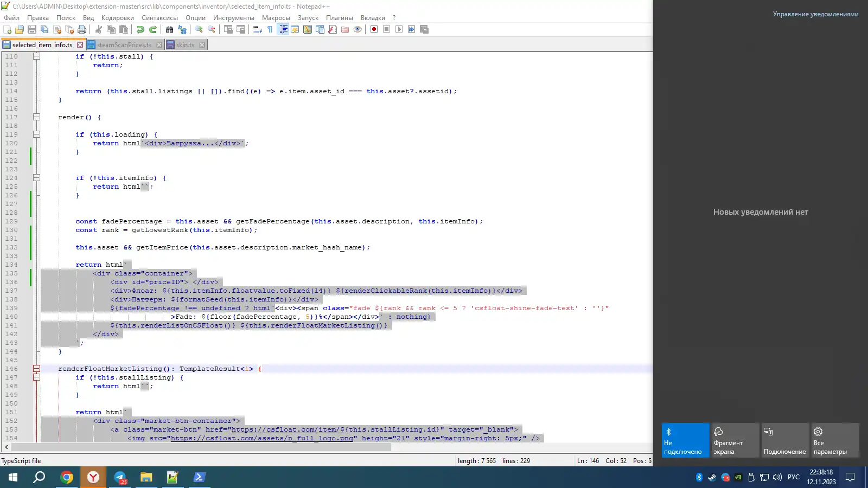
Task: Open the Кодировки menu
Action: click(117, 18)
